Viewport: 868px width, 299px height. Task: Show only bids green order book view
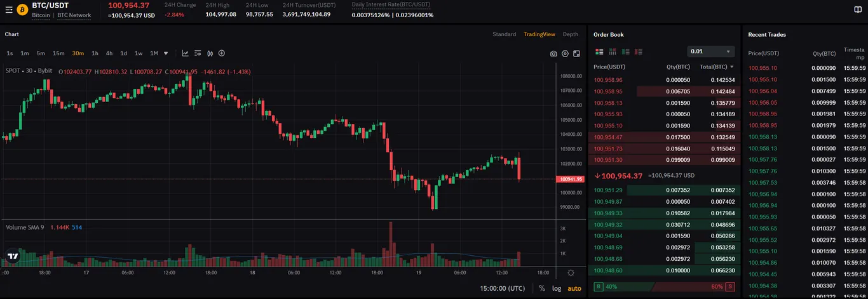tap(625, 51)
